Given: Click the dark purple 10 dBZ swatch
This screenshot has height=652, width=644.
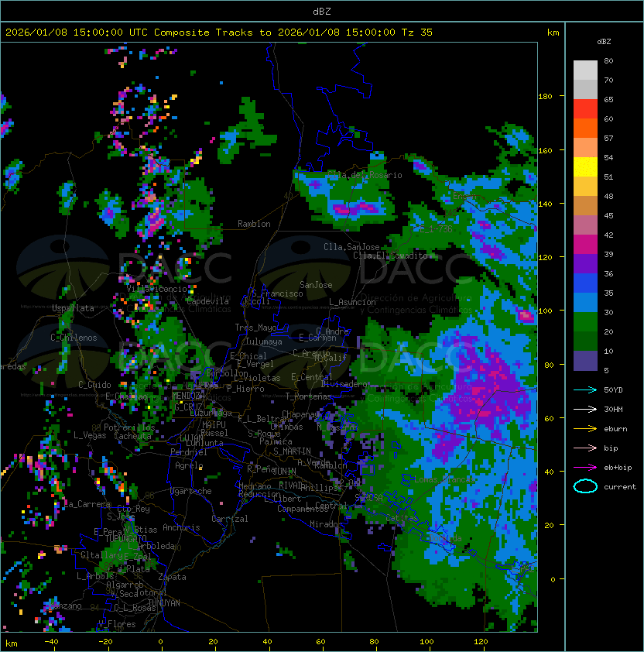Looking at the screenshot, I should [585, 361].
